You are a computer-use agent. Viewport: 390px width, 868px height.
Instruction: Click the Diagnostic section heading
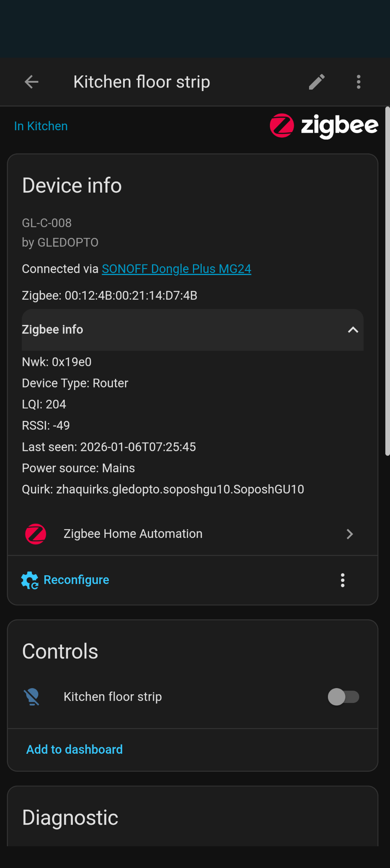(x=70, y=818)
